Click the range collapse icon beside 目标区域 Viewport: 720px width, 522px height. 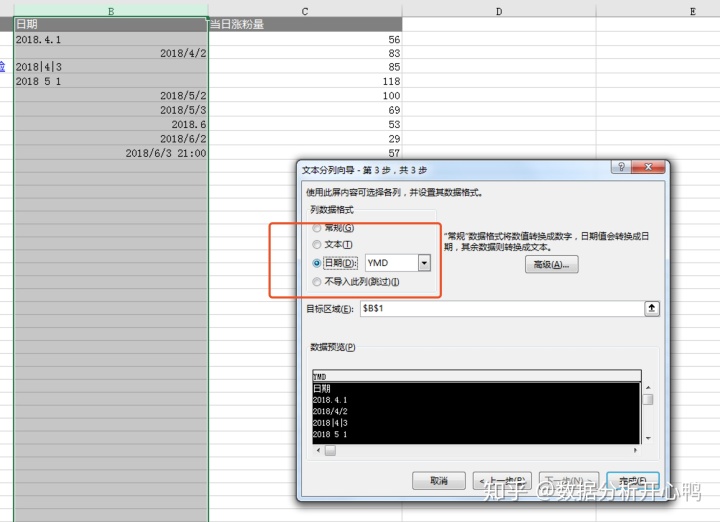652,309
